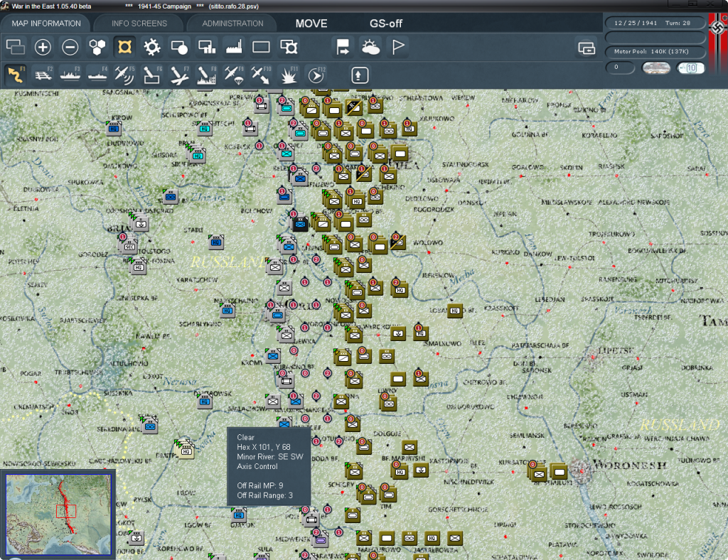Select the blue HQ counter near KIROW
The image size is (728, 560).
114,128
